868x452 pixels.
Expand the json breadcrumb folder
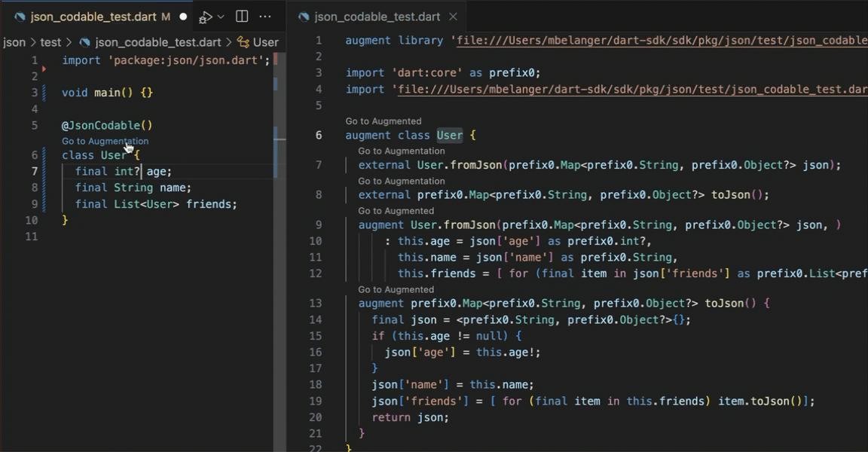point(14,42)
